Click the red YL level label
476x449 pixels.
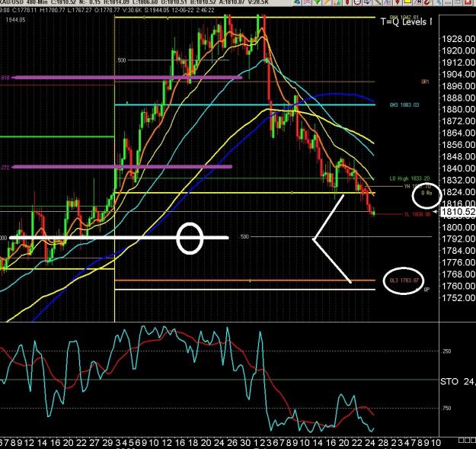click(417, 214)
